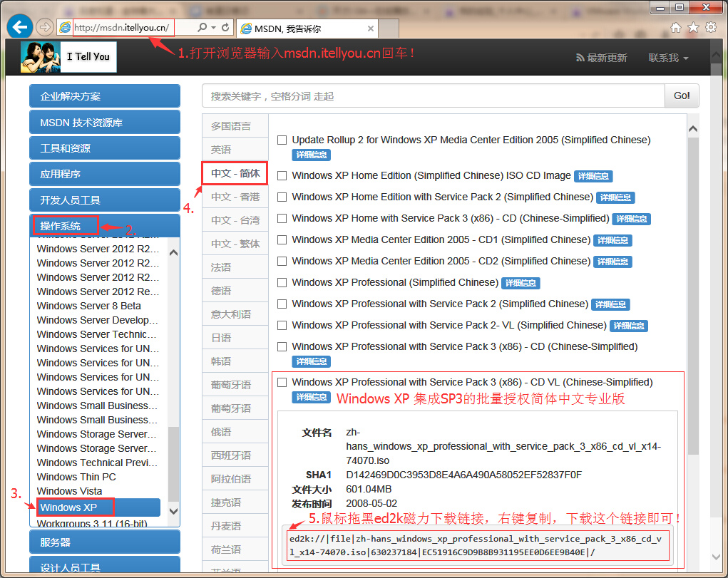Collapse the 操作系统 category
The height and width of the screenshot is (578, 728).
(x=105, y=226)
